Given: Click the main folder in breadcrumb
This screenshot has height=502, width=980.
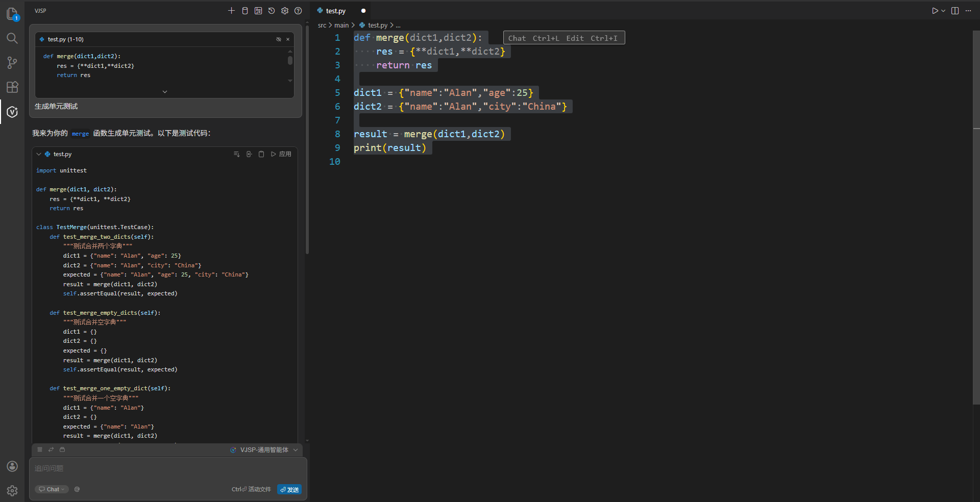Looking at the screenshot, I should tap(341, 25).
